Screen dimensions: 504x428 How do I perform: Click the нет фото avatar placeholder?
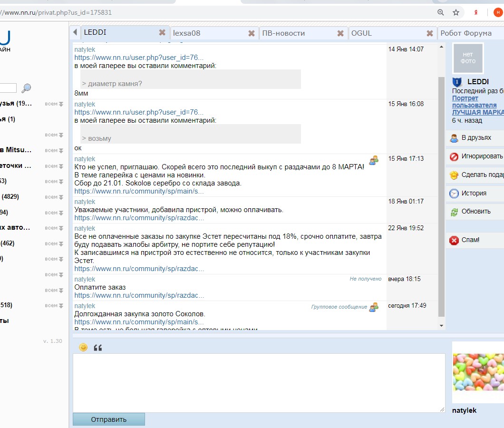click(468, 58)
